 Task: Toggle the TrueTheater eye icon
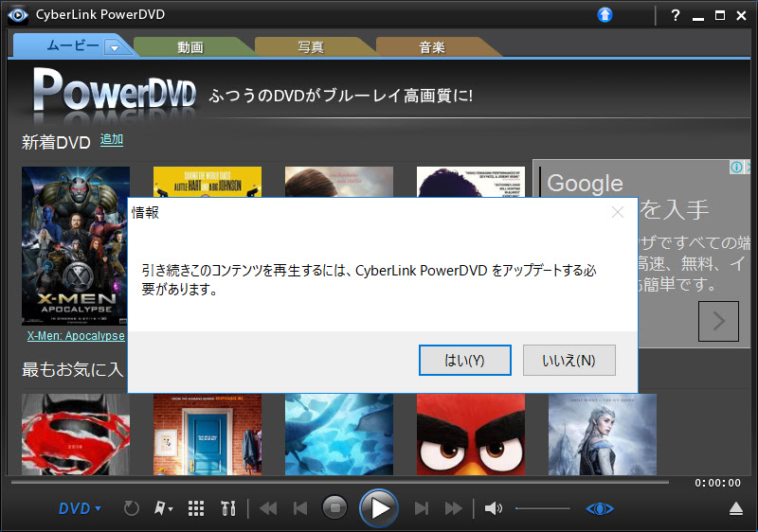point(600,509)
